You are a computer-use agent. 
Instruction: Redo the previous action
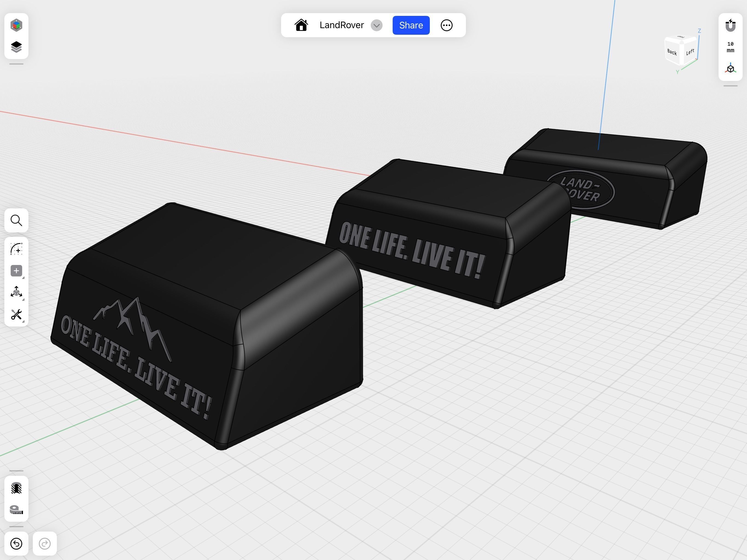[x=45, y=543]
